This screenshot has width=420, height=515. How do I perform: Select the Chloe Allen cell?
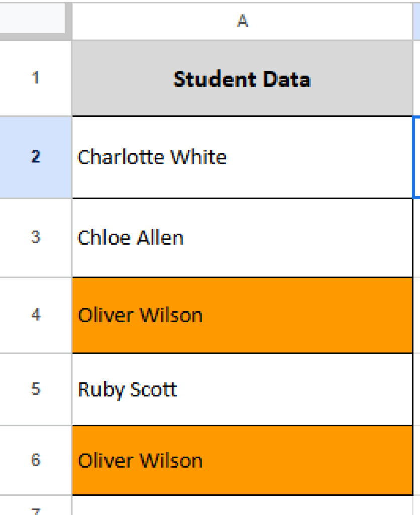point(242,237)
